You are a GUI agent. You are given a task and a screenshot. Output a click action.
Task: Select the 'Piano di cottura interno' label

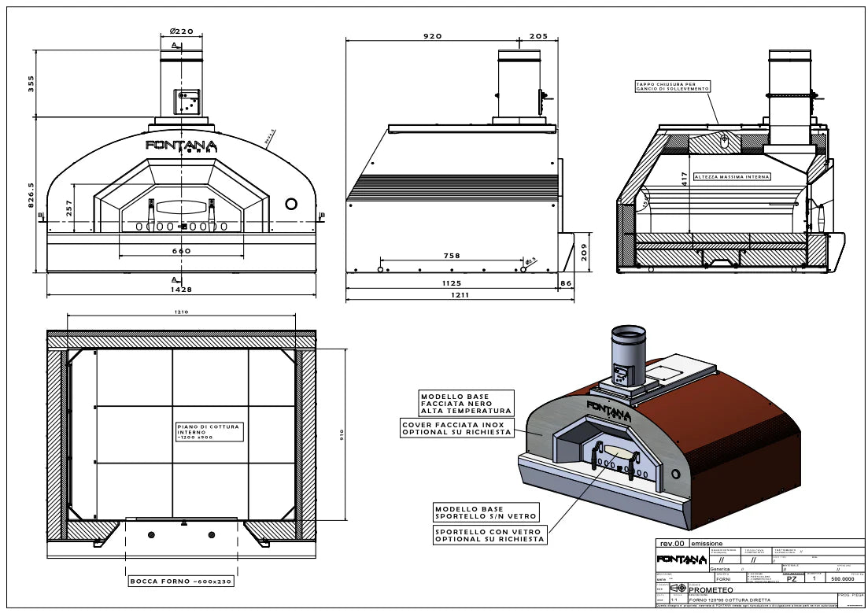(208, 430)
